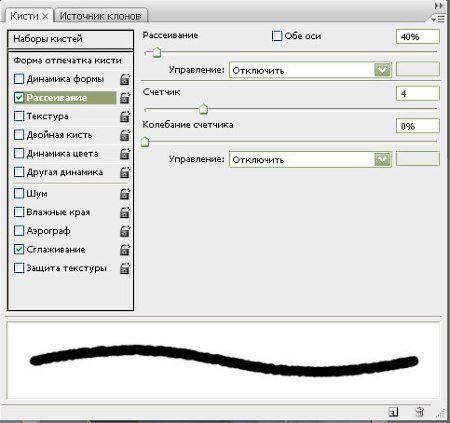Uncheck Рассеивание checkbox
Viewport: 450px width, 423px height.
click(19, 98)
